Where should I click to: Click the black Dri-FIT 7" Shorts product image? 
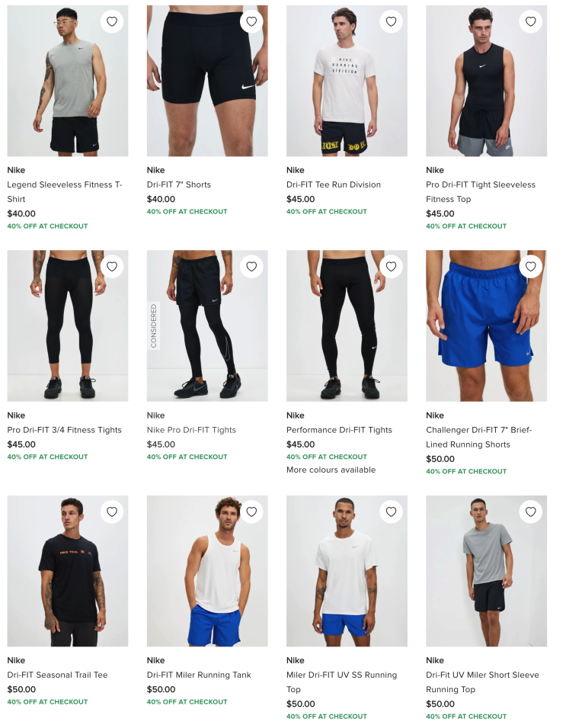(207, 81)
